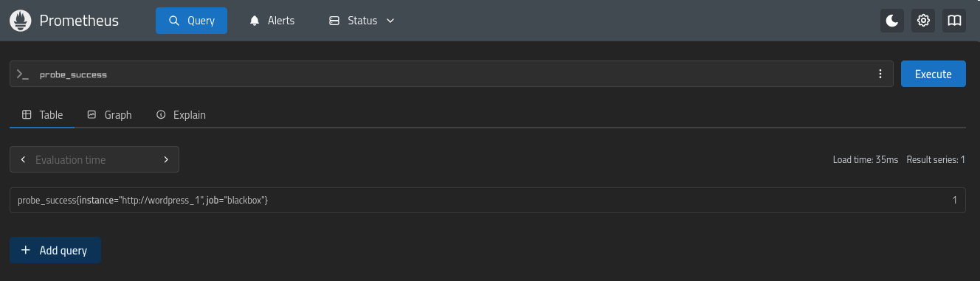The image size is (980, 281).
Task: Open the Alerts page
Action: 272,21
